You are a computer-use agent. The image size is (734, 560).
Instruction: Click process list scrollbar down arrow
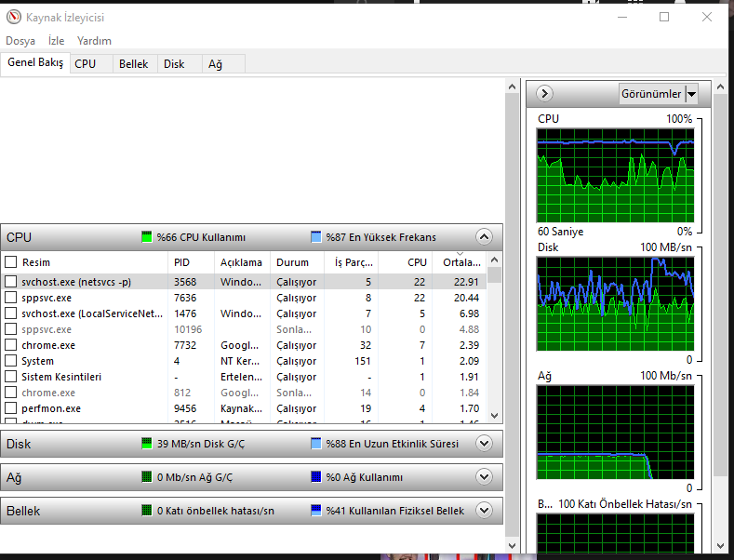click(494, 415)
